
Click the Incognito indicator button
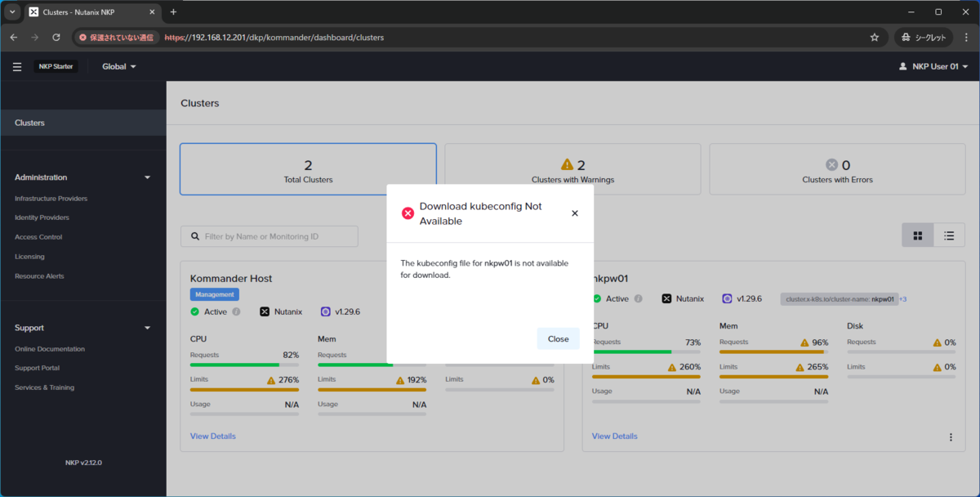pyautogui.click(x=923, y=38)
